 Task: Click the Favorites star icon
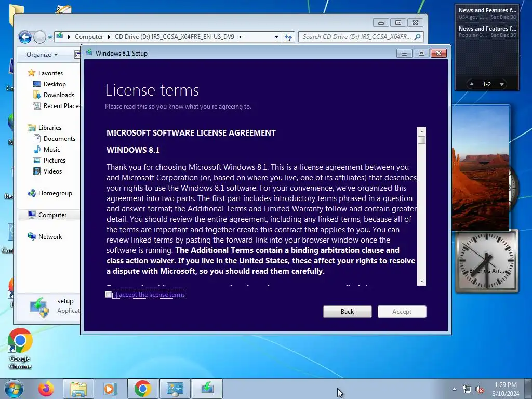point(31,73)
